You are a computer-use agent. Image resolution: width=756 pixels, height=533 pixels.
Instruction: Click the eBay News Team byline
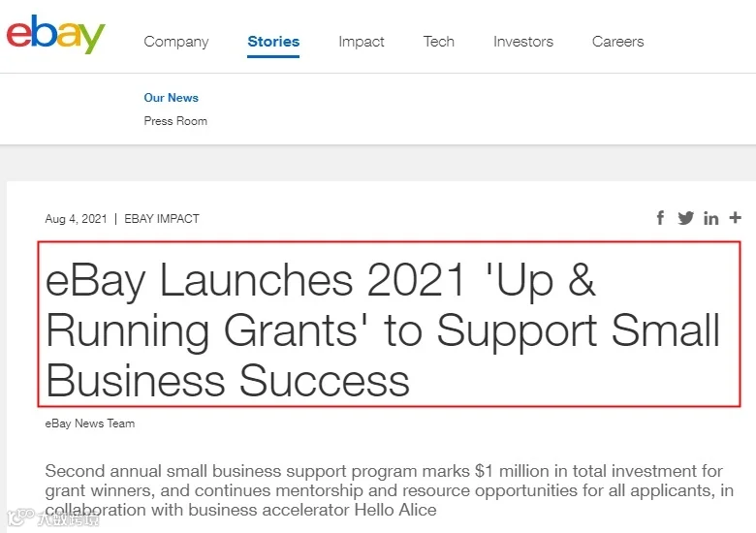(x=90, y=423)
